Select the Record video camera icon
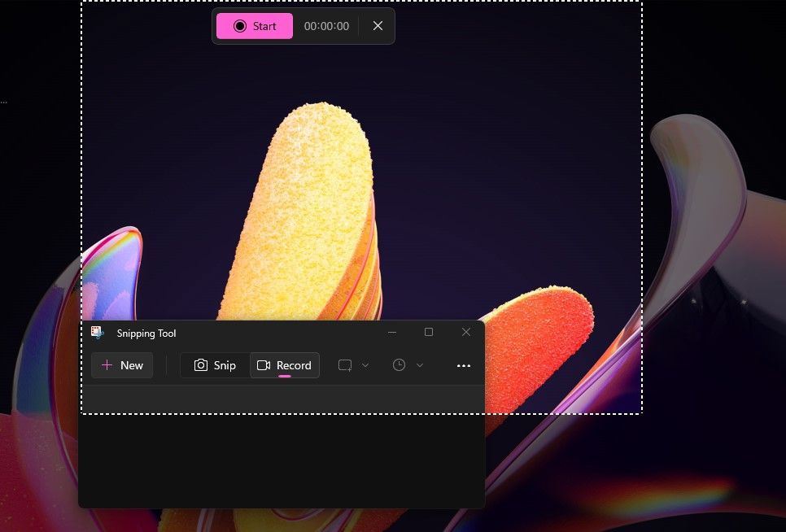Viewport: 786px width, 532px height. (x=264, y=365)
